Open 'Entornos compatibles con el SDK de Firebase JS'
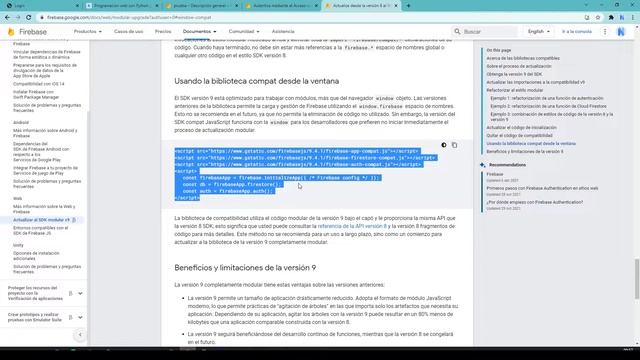Screen dimensions: 640x360 pyautogui.click(x=40, y=231)
